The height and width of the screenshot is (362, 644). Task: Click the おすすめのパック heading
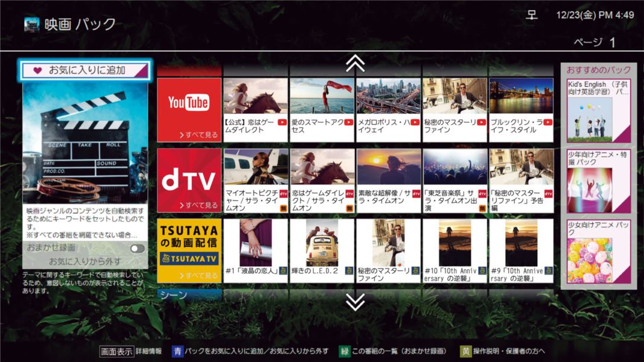598,70
